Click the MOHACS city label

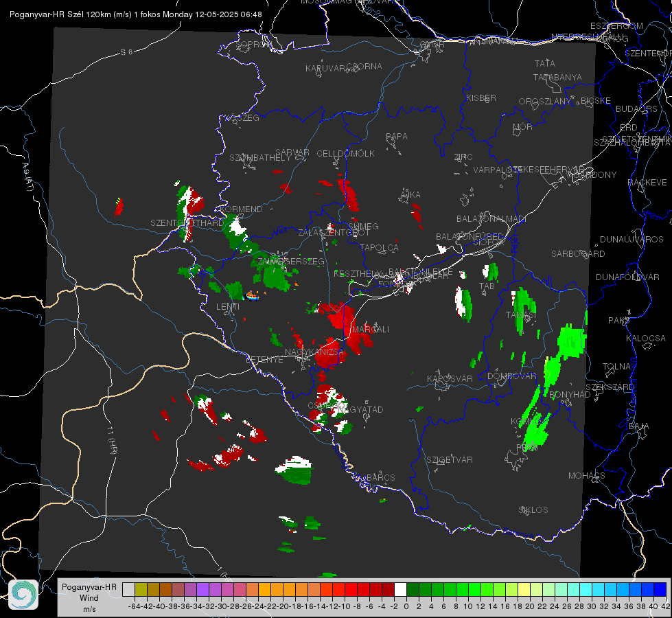coord(587,476)
